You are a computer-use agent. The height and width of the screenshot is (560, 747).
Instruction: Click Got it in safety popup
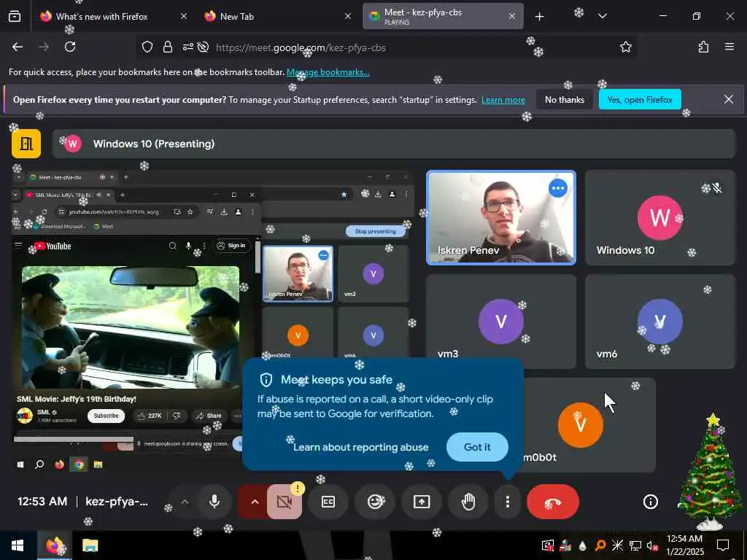point(477,447)
